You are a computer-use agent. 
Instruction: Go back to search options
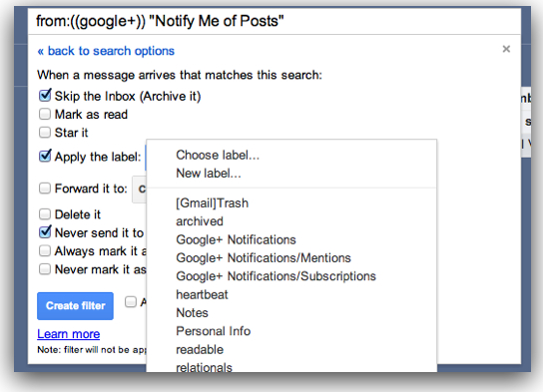pyautogui.click(x=106, y=51)
